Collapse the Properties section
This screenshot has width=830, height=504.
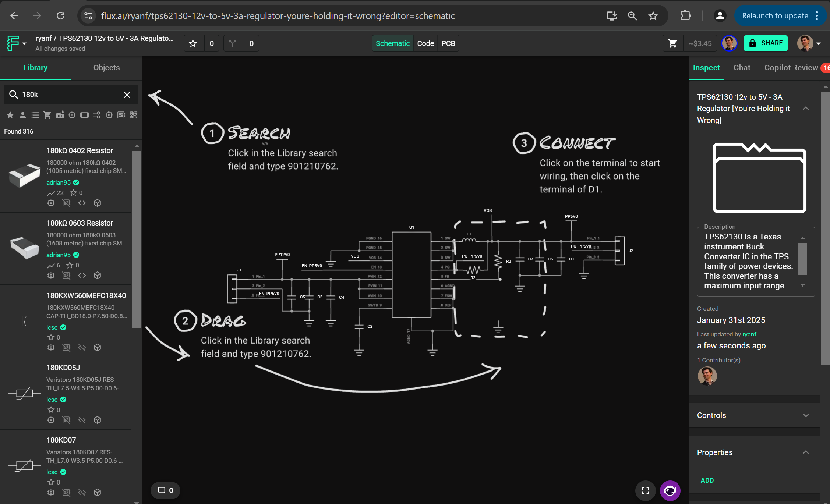click(805, 452)
